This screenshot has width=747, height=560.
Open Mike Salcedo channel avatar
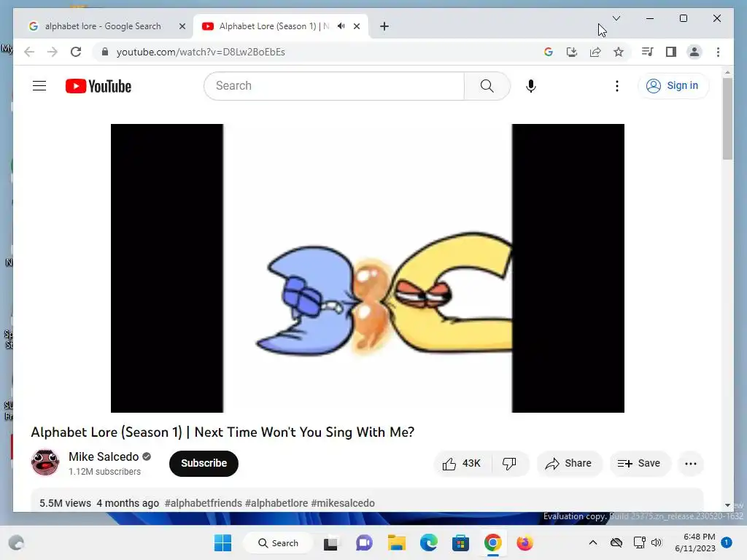44,462
